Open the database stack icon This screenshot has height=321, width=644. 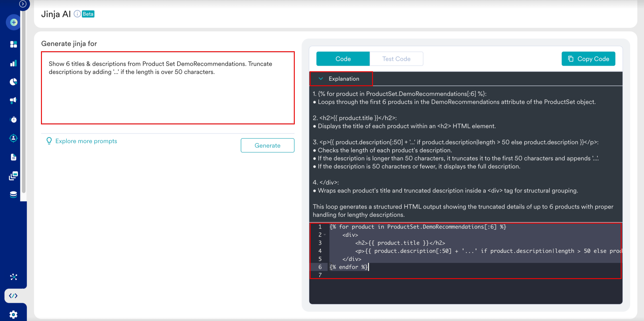[14, 195]
